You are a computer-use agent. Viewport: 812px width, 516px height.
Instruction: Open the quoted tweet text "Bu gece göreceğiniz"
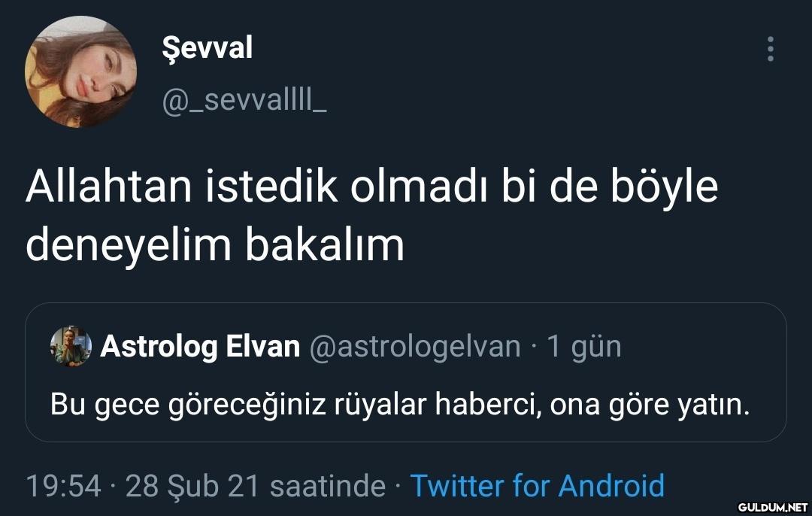click(x=400, y=405)
